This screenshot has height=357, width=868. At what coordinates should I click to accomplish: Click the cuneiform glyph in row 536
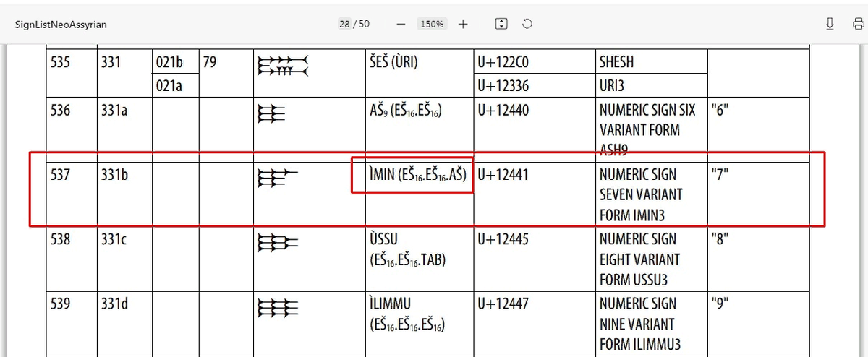point(271,115)
